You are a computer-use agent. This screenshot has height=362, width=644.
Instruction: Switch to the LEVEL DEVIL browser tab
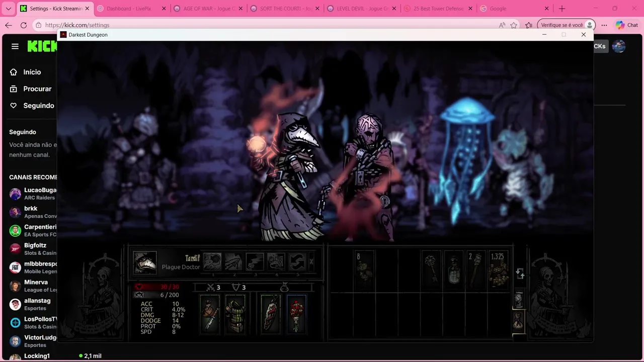(x=362, y=9)
